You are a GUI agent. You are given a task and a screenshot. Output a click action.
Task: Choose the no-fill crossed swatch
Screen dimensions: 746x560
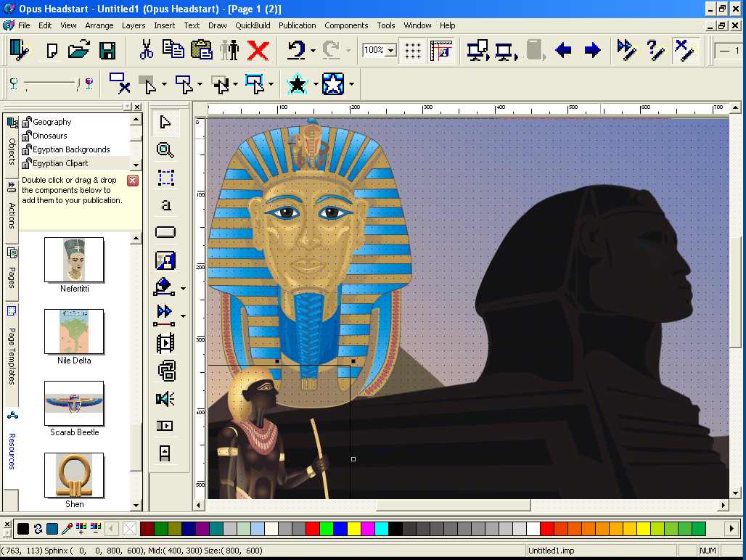click(x=129, y=528)
